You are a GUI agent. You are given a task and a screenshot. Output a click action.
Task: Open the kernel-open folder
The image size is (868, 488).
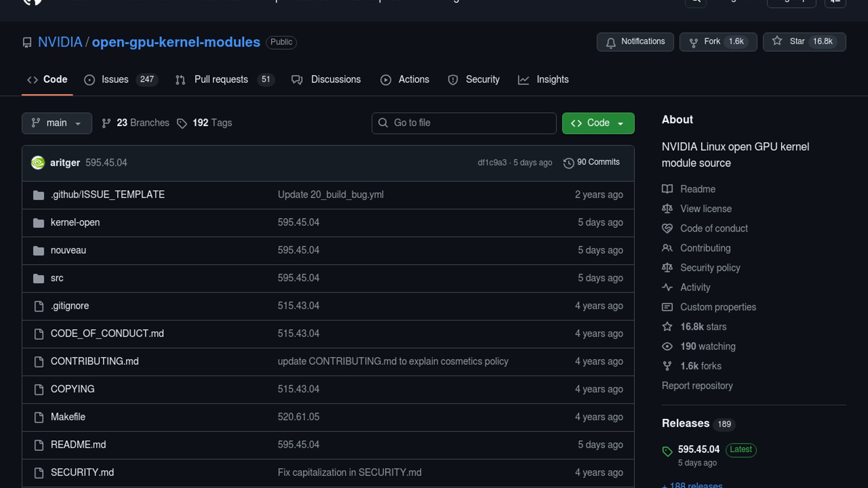click(75, 222)
